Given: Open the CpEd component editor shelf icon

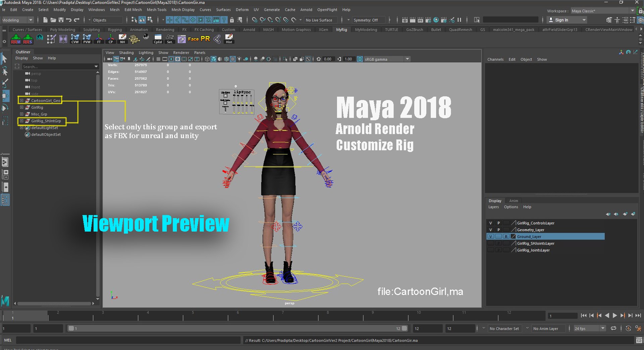Looking at the screenshot, I should (x=158, y=39).
